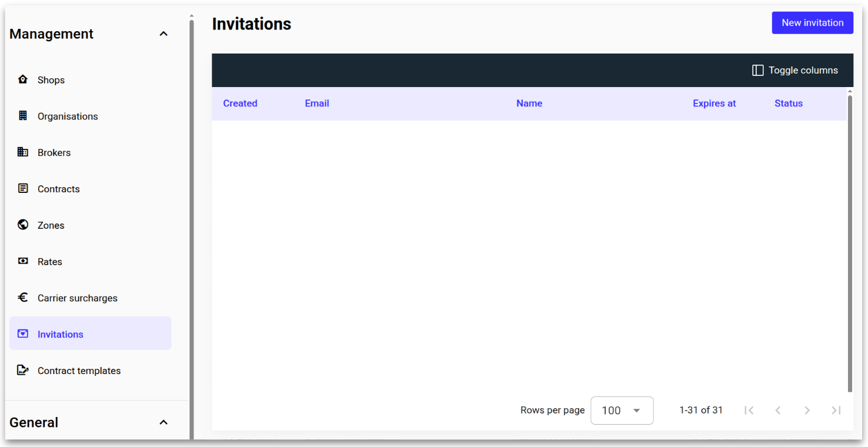Jump to last page using the end arrow
Image resolution: width=868 pixels, height=447 pixels.
click(836, 410)
